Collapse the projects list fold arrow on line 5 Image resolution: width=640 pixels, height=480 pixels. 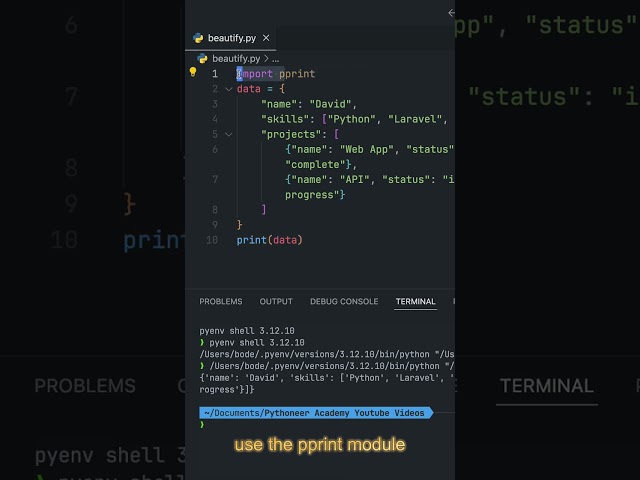(x=229, y=134)
